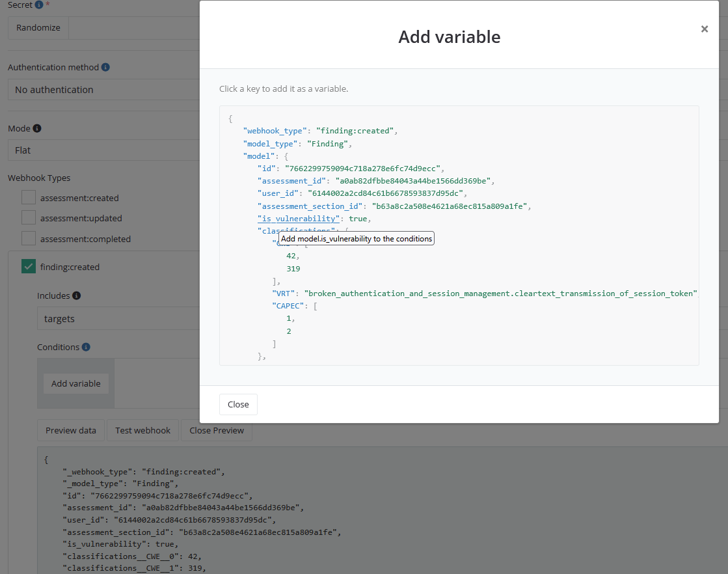Click CWE value 319 in dialog JSON
Viewport: 728px width, 574px height.
tap(293, 269)
